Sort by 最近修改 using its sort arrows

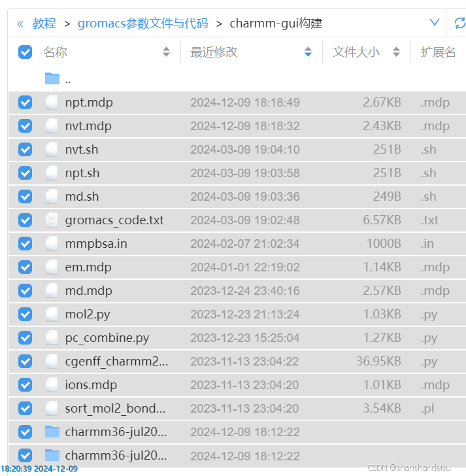pyautogui.click(x=308, y=52)
